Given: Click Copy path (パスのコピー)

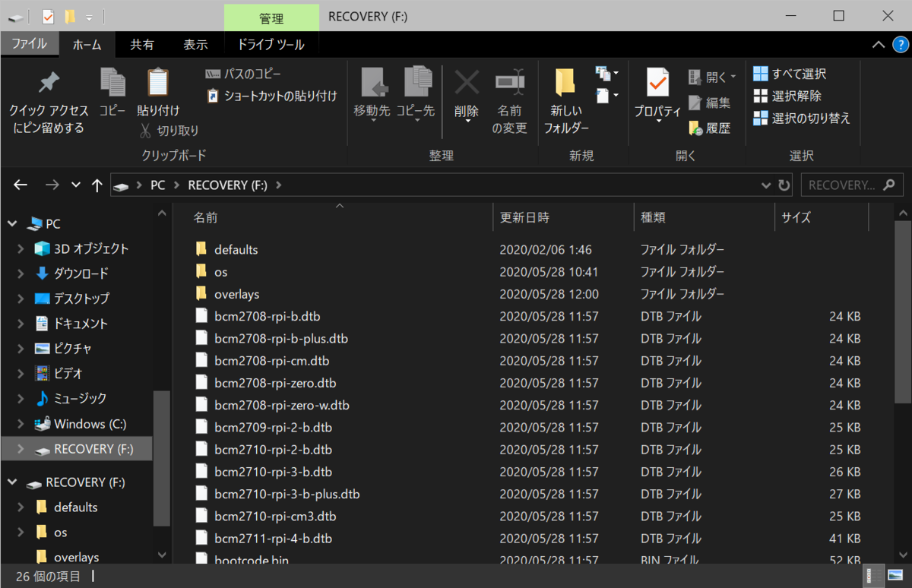Looking at the screenshot, I should click(x=243, y=74).
